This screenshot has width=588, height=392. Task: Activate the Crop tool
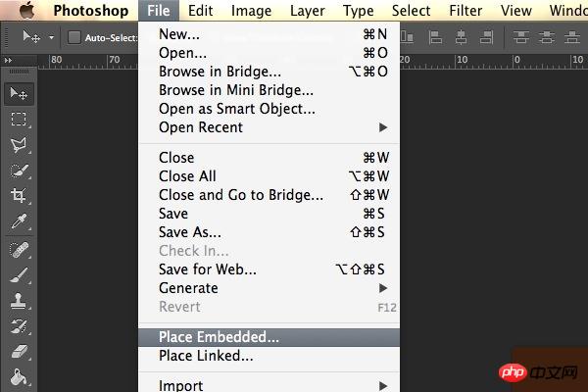coord(19,195)
